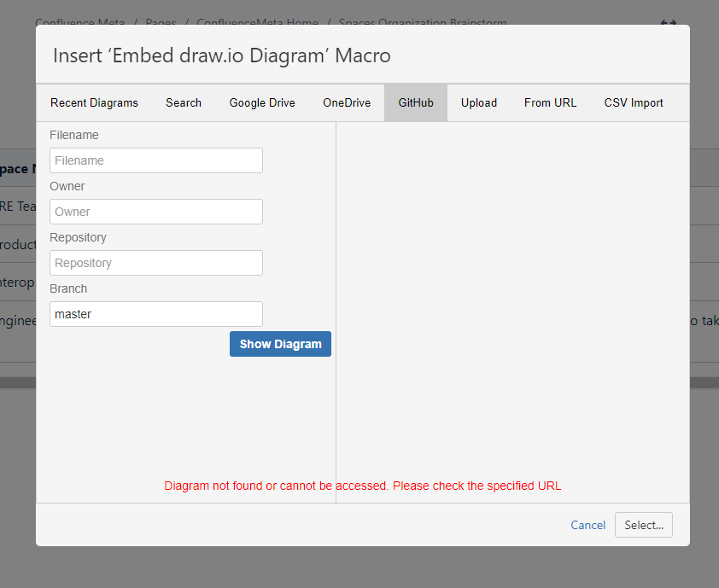
Task: Click into the Owner text box
Action: 156,212
